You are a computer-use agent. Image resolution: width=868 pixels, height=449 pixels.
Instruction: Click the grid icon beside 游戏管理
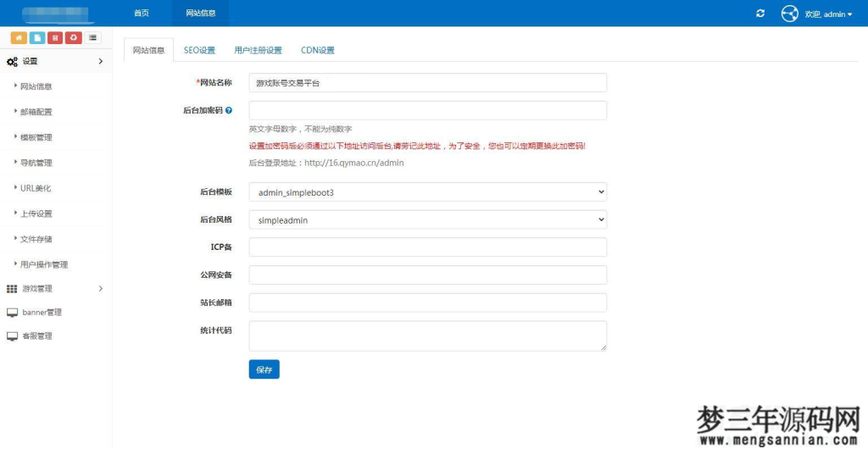pos(12,289)
